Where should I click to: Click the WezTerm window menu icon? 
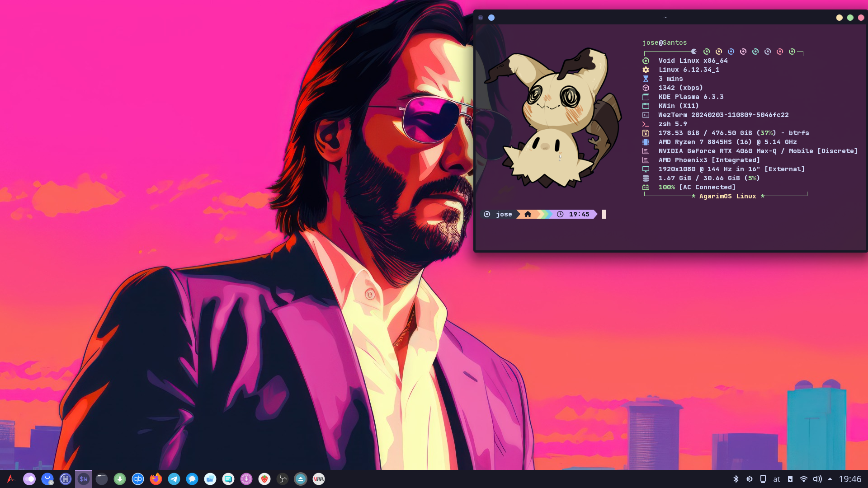[481, 18]
